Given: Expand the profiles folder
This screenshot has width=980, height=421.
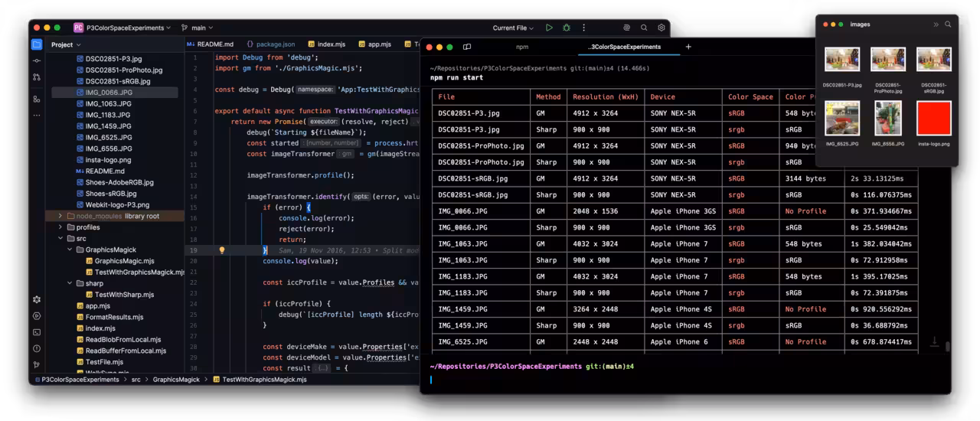Looking at the screenshot, I should (60, 227).
